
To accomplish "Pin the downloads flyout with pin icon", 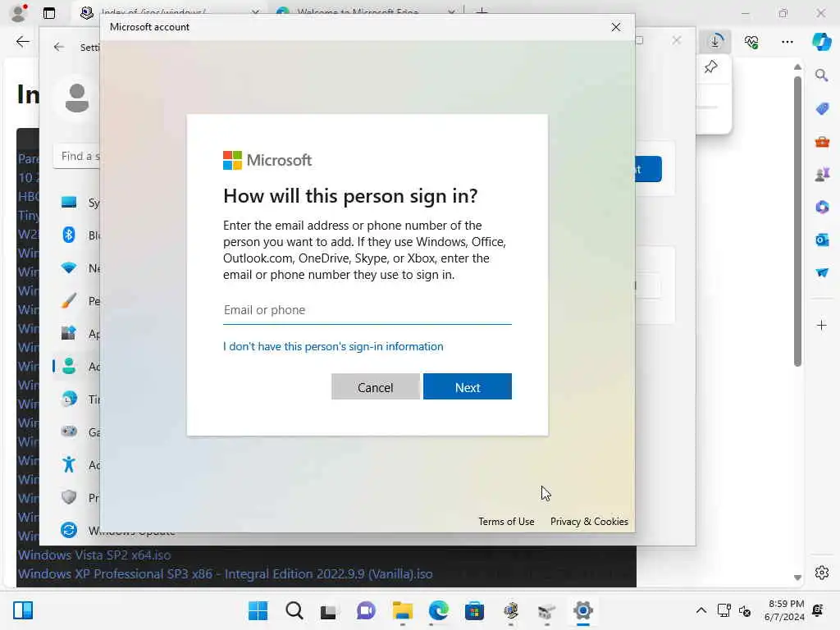I will tap(711, 67).
